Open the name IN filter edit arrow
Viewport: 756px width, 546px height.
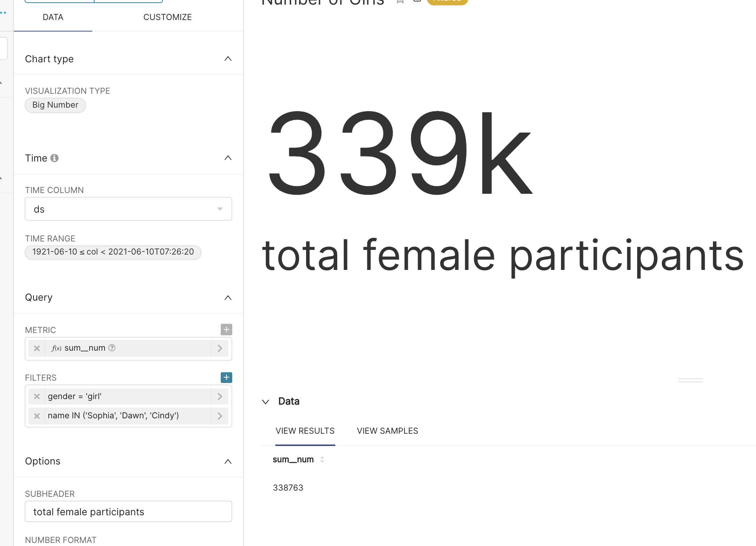pyautogui.click(x=220, y=416)
